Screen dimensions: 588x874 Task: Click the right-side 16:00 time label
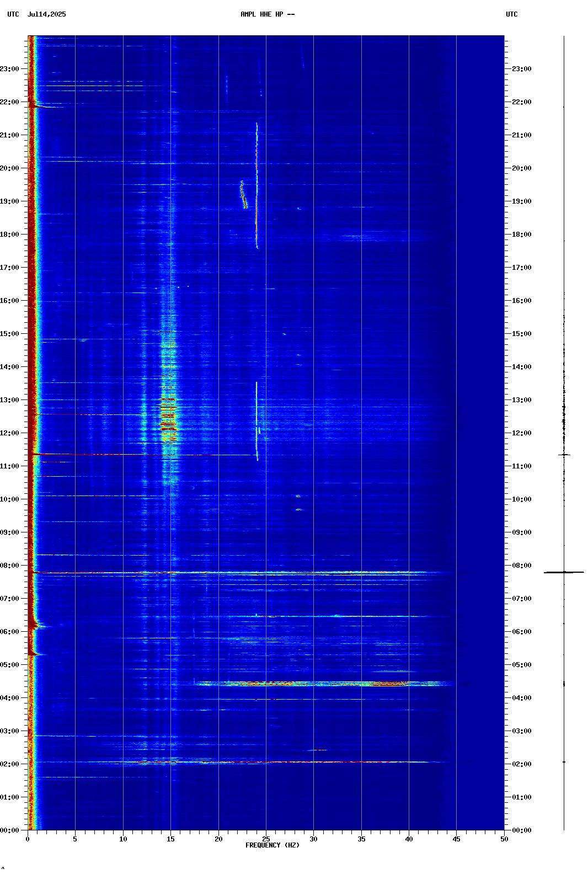point(522,301)
